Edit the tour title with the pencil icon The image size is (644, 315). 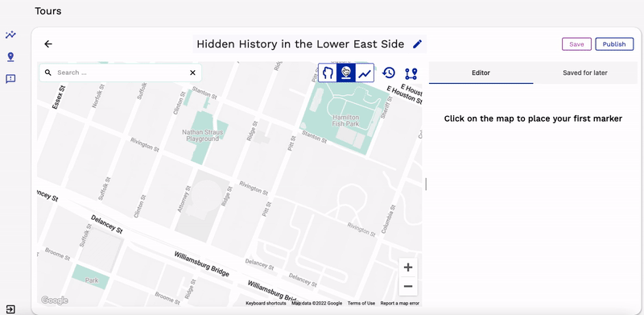point(417,44)
